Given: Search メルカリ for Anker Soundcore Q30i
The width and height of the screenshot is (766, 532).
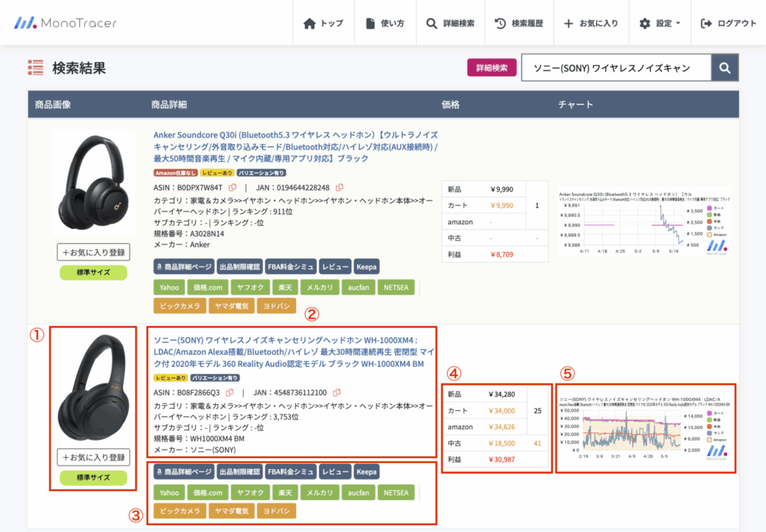Looking at the screenshot, I should [x=319, y=287].
